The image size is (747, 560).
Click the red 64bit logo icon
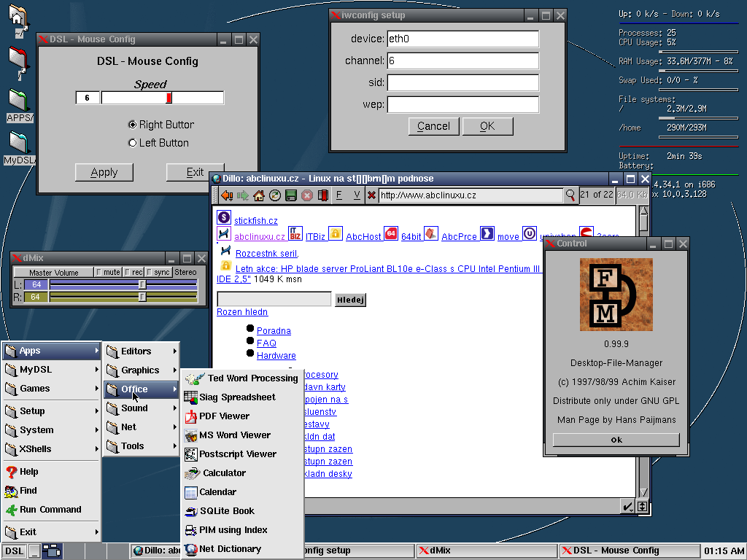391,233
